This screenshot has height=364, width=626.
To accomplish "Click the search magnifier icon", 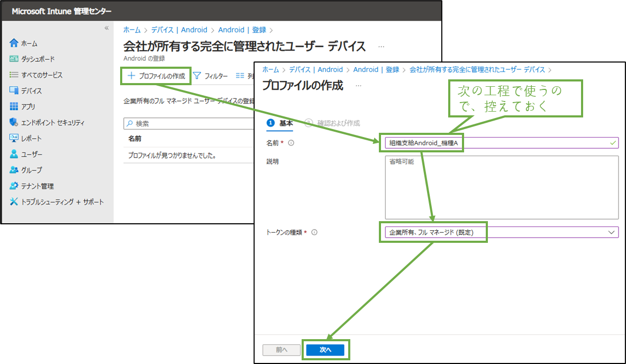I will point(130,124).
